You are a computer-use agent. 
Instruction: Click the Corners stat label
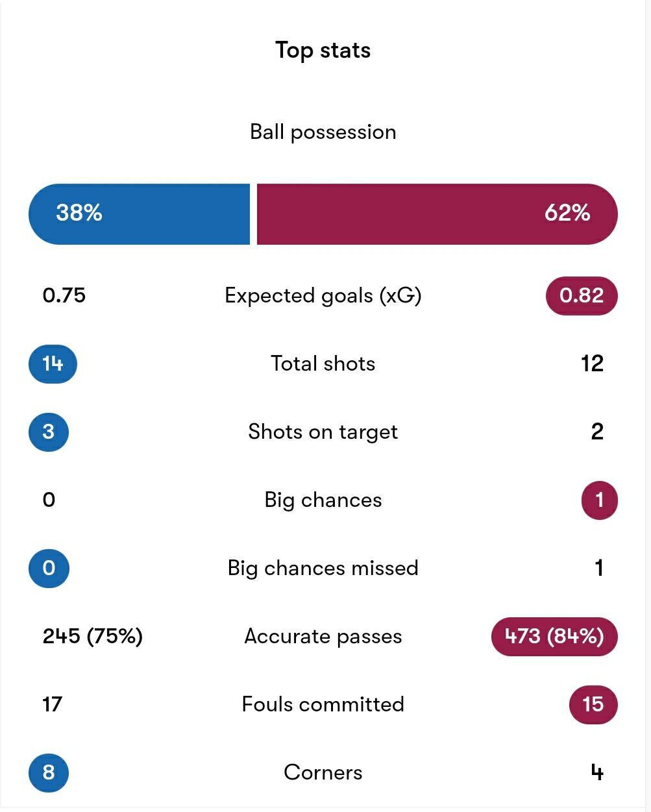click(323, 772)
